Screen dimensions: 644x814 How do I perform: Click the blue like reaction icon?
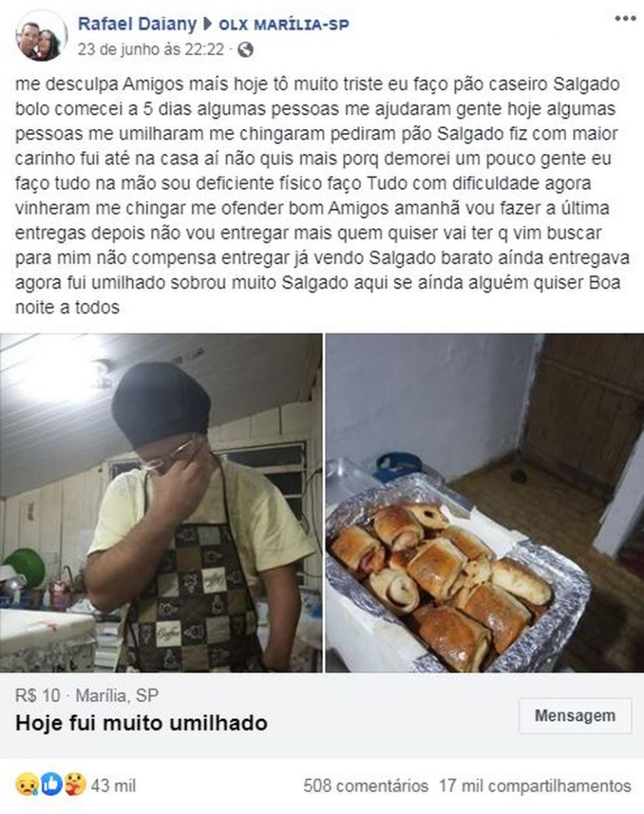[x=51, y=785]
